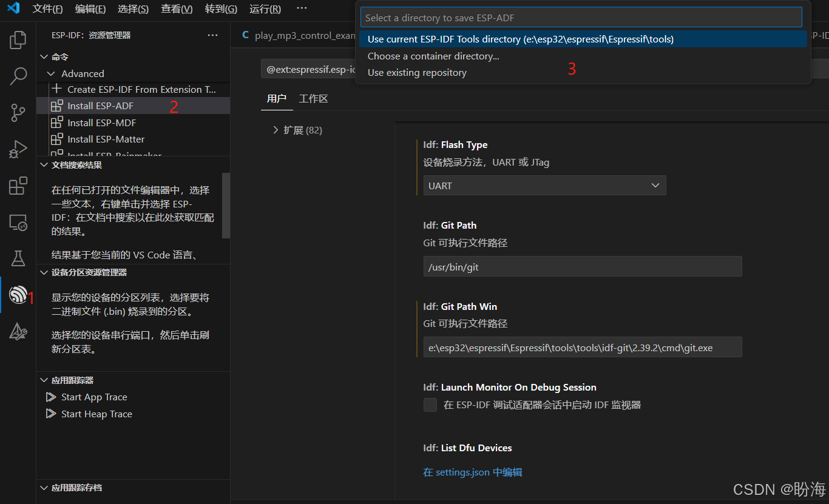Click the Install ESP-MDF blocks icon
829x504 pixels.
(57, 123)
